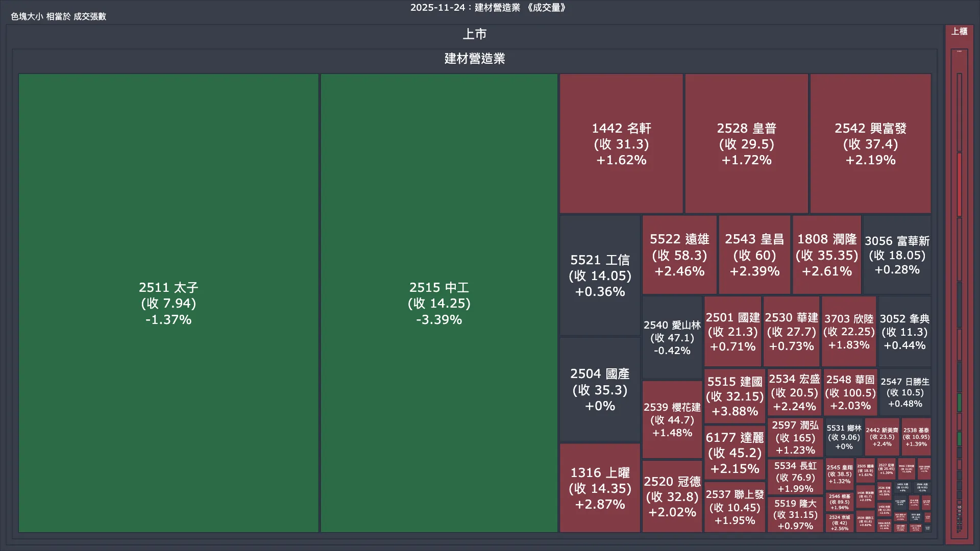Click the 2520 冠德 red swatch

672,496
